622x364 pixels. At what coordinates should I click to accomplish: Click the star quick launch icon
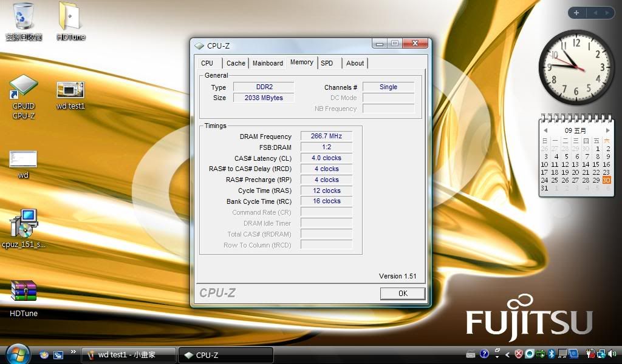(44, 354)
